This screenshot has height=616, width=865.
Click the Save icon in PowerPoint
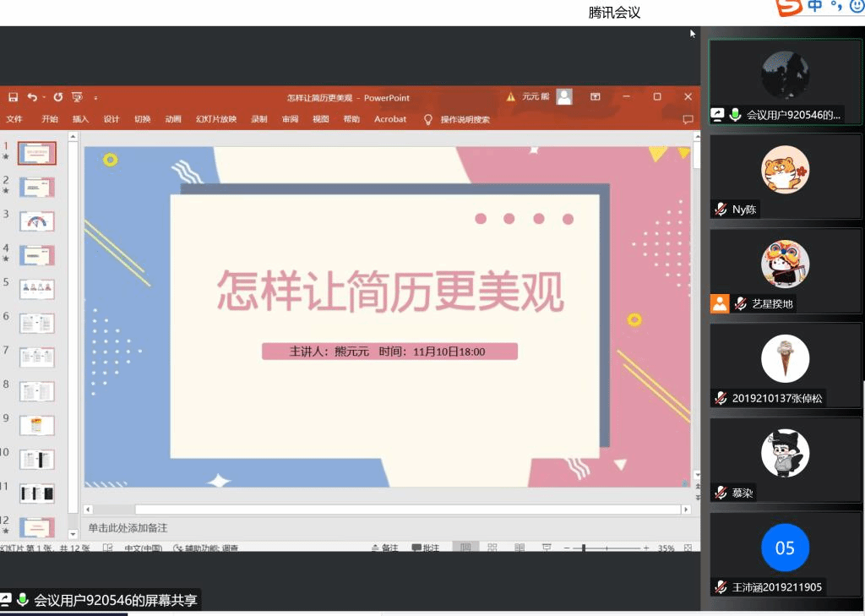pos(13,97)
